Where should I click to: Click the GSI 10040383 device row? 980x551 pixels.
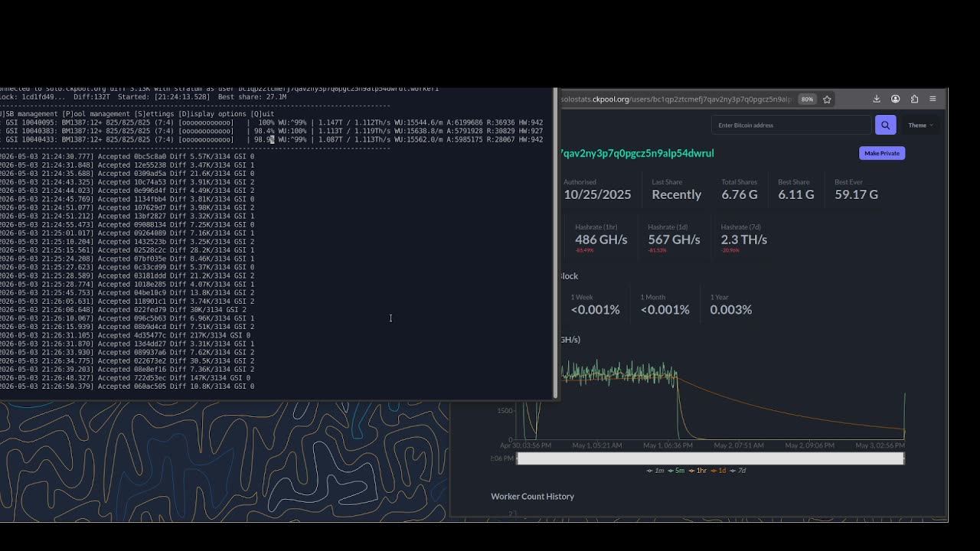point(272,131)
